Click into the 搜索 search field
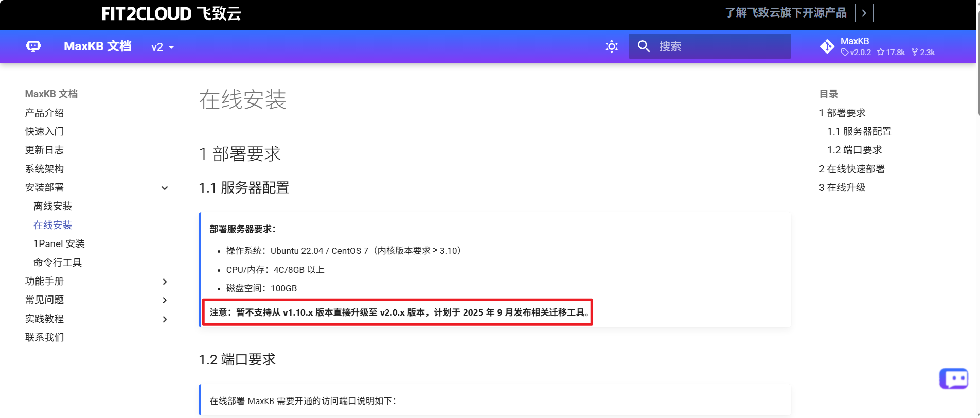This screenshot has width=980, height=418. pos(710,46)
